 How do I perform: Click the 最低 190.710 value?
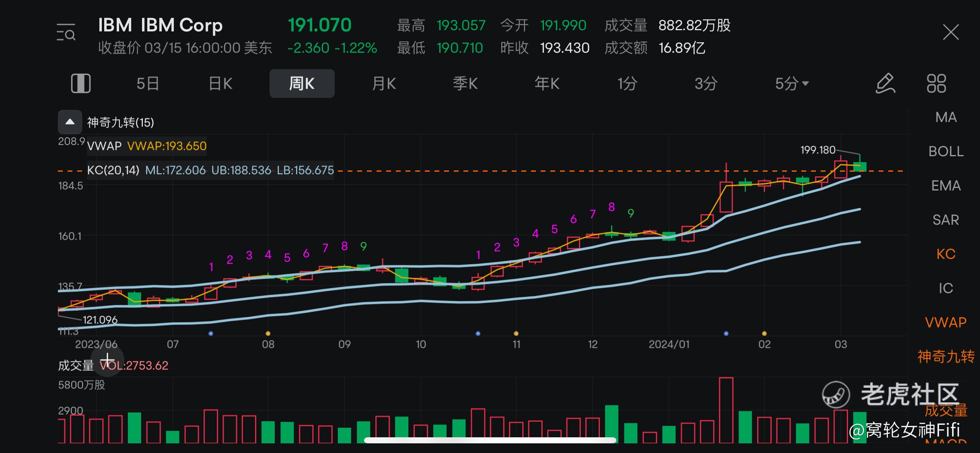tap(460, 48)
